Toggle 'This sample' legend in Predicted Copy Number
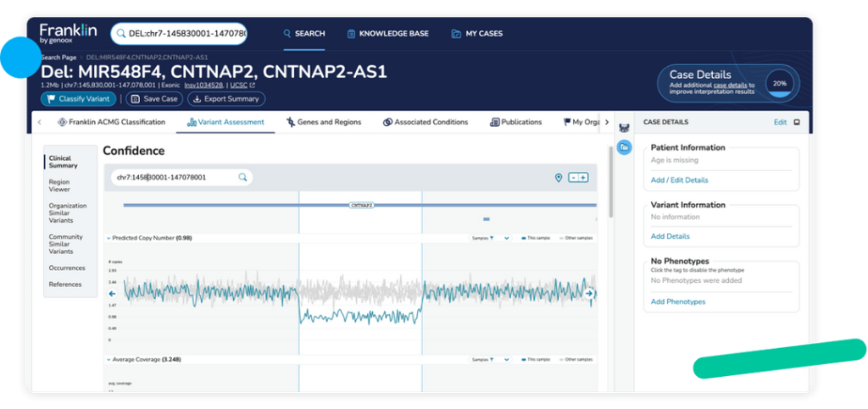The image size is (868, 409). pos(536,238)
